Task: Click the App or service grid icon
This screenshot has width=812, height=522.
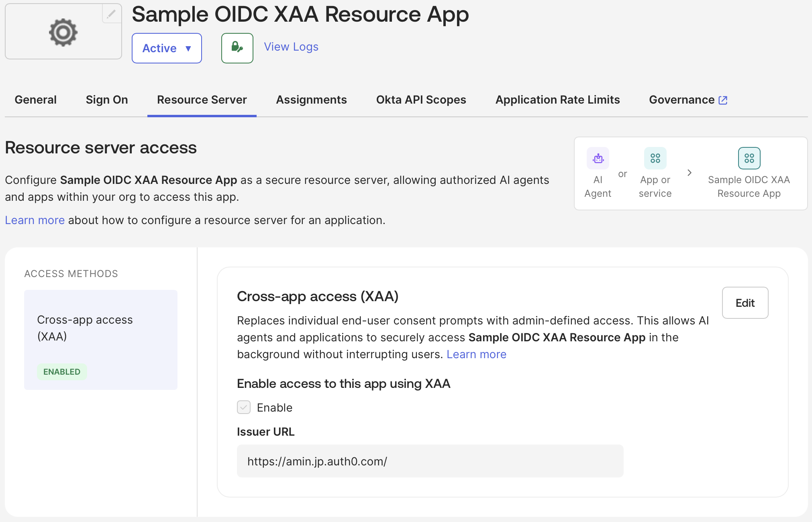Action: (x=655, y=158)
